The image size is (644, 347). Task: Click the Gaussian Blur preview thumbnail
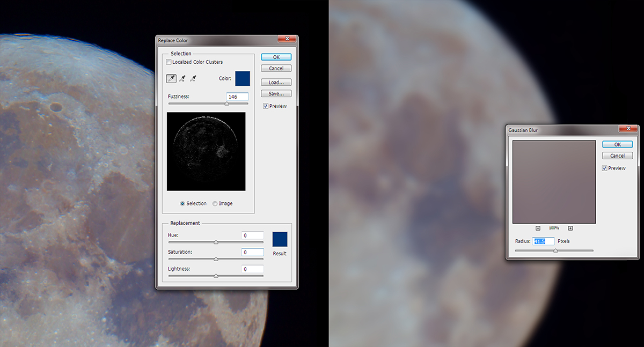[554, 182]
